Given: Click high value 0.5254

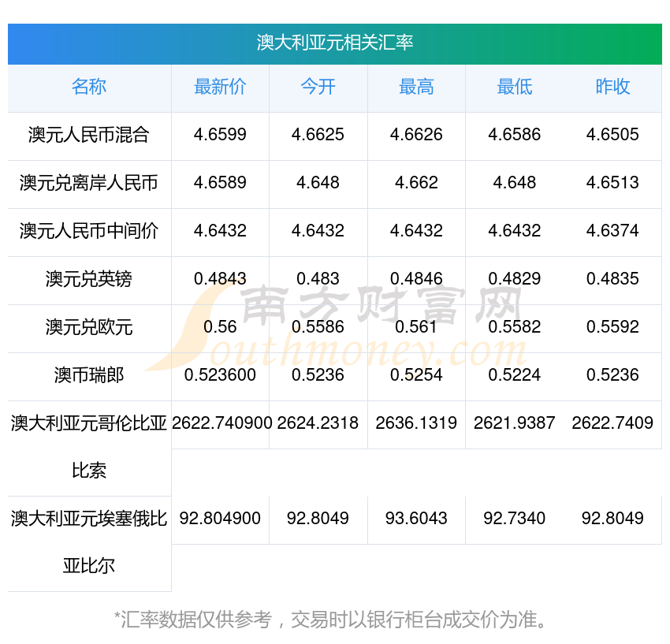Looking at the screenshot, I should pyautogui.click(x=416, y=375).
